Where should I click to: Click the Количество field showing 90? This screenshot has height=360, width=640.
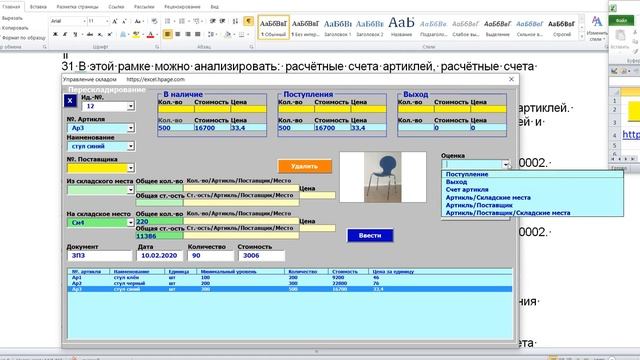point(211,256)
